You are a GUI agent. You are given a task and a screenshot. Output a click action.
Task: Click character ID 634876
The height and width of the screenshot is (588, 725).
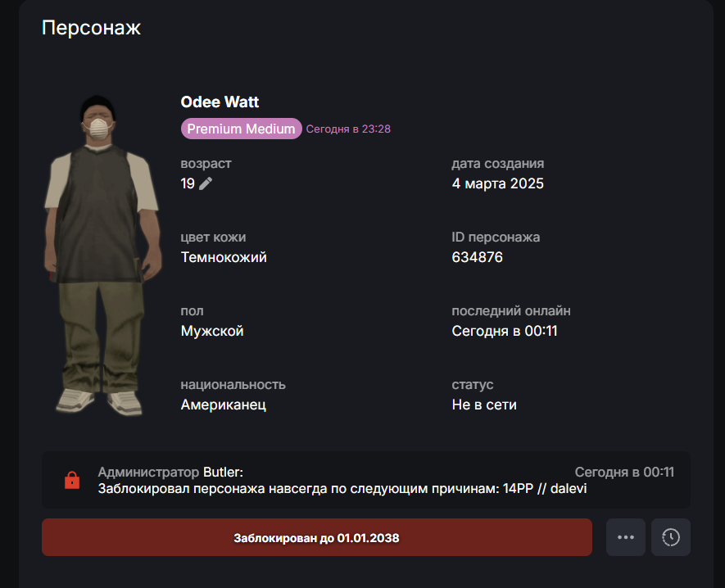(477, 257)
